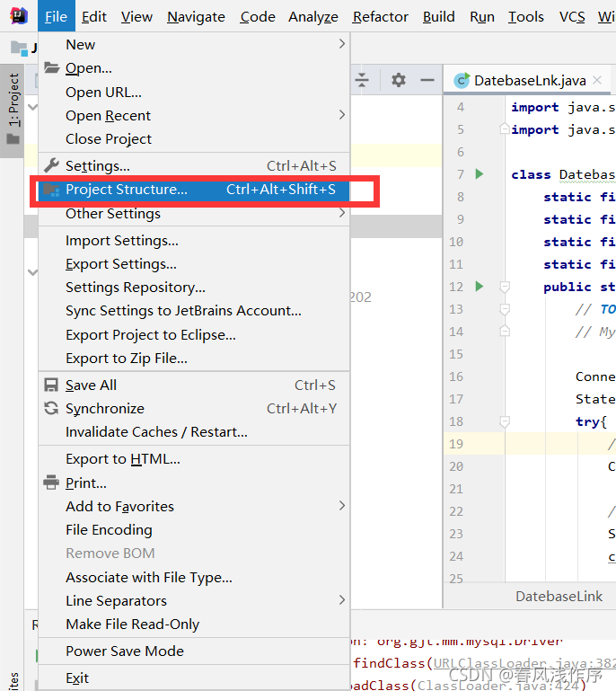Select Export to Zip File...
This screenshot has height=691, width=616.
point(194,359)
